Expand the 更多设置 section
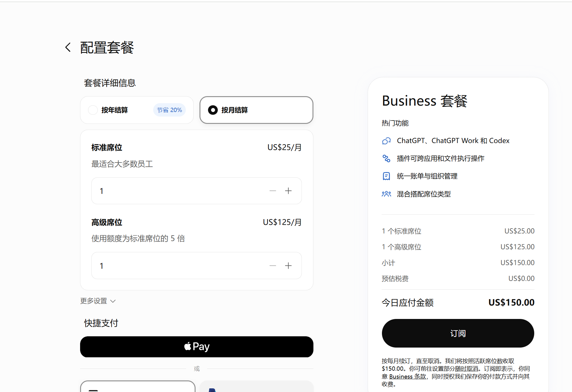This screenshot has height=392, width=572. (98, 301)
